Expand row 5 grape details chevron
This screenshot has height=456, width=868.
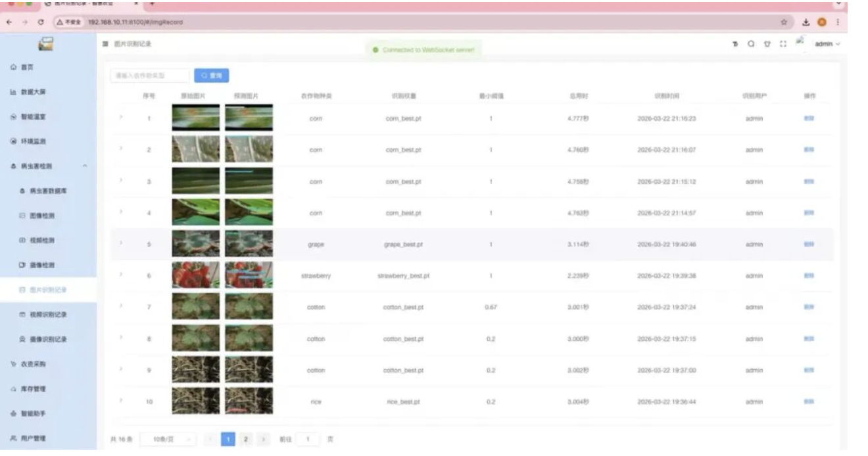121,244
